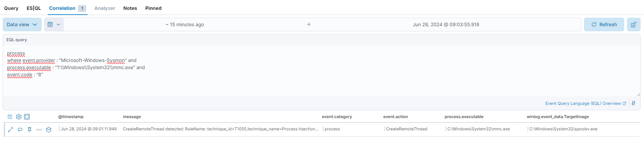Enter full screen for events table

[x=27, y=117]
